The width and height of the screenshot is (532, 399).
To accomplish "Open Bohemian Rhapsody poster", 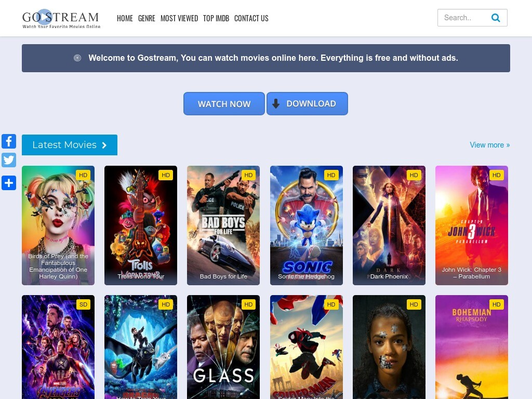I will pyautogui.click(x=472, y=347).
